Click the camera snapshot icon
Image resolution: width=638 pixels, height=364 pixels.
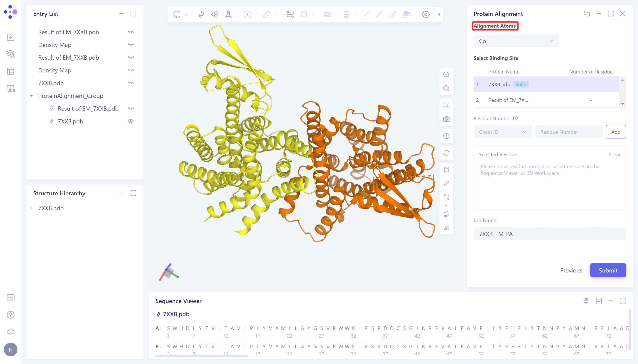coord(446,119)
